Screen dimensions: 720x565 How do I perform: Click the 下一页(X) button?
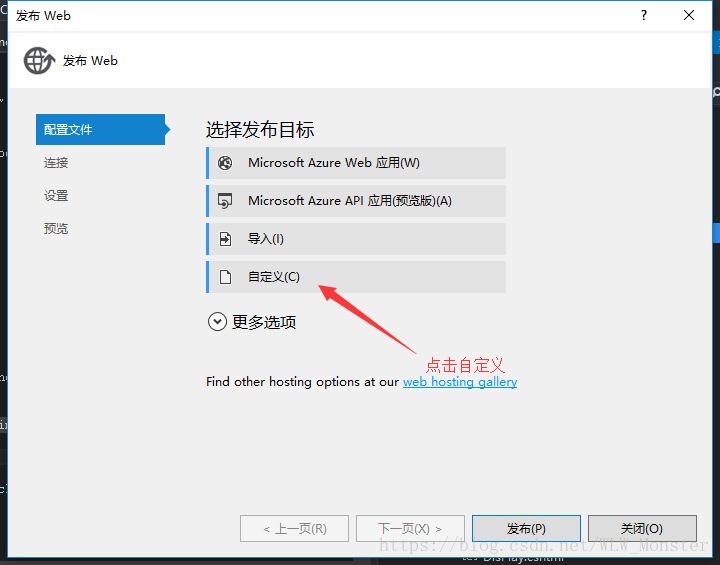pos(410,529)
